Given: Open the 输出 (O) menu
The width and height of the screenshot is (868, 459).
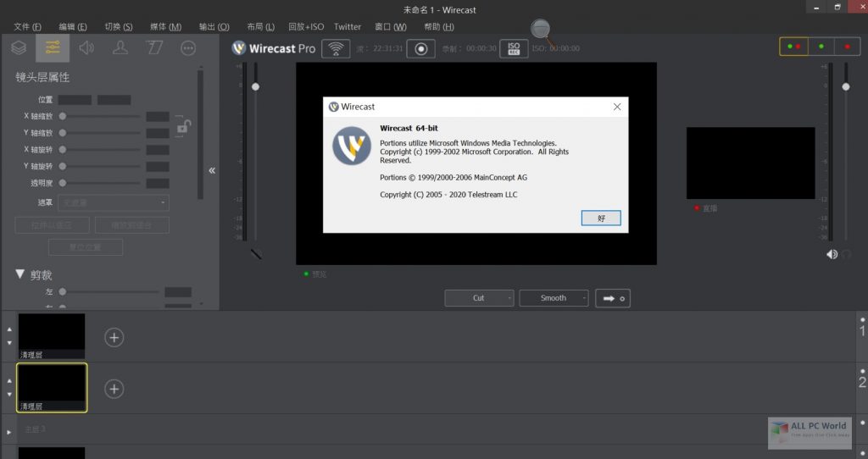Looking at the screenshot, I should coord(214,26).
